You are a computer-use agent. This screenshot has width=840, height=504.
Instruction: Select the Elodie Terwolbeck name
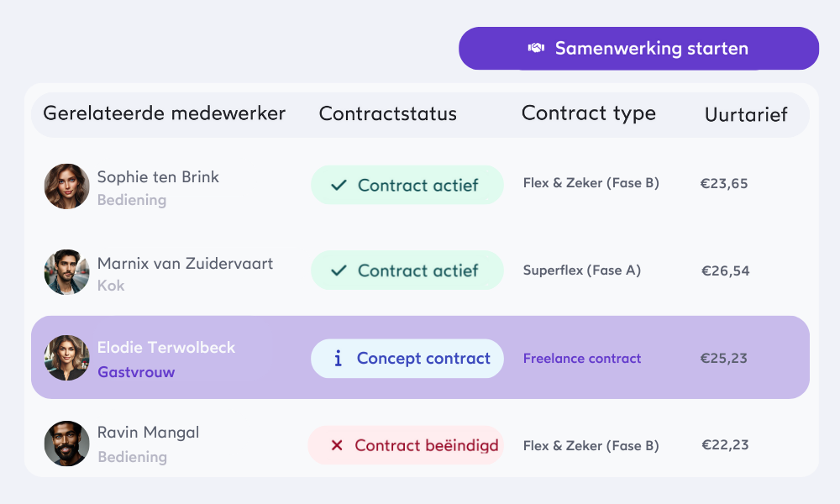(x=166, y=348)
